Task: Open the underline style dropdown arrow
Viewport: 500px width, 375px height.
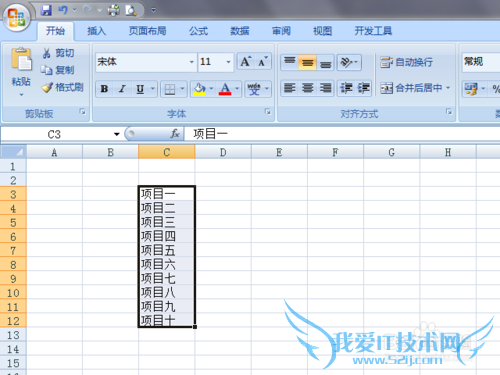Action: (x=153, y=89)
